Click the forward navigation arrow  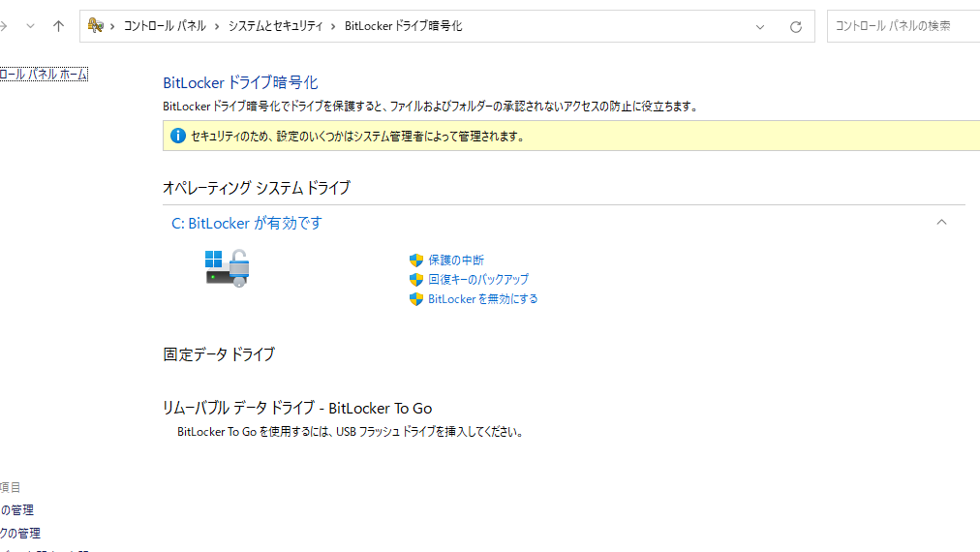point(3,26)
